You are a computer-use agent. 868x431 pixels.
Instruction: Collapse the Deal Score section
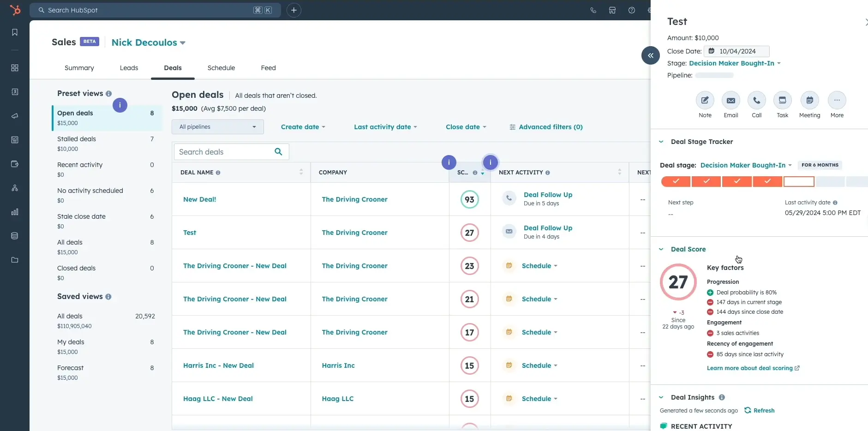pos(661,249)
